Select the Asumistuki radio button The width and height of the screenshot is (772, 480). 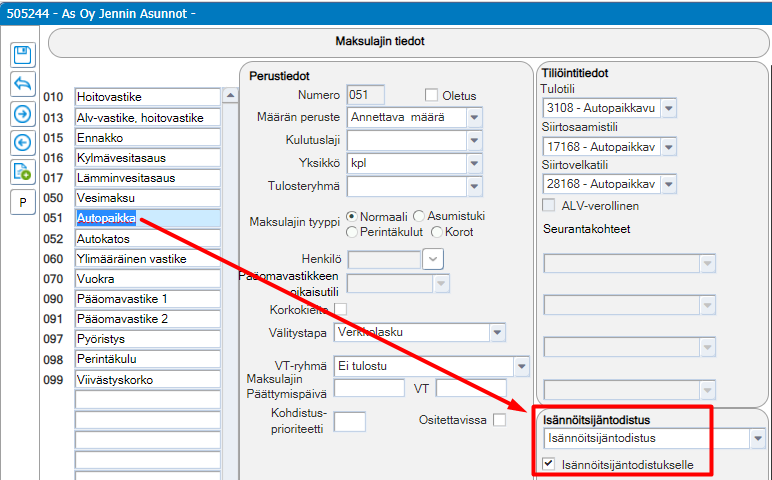418,216
